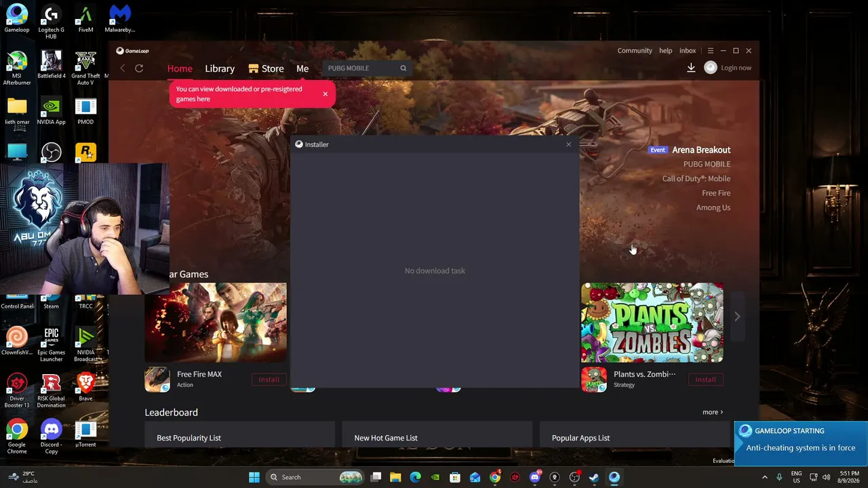Click the GameLoop logo in the title bar
This screenshot has width=868, height=488.
132,51
